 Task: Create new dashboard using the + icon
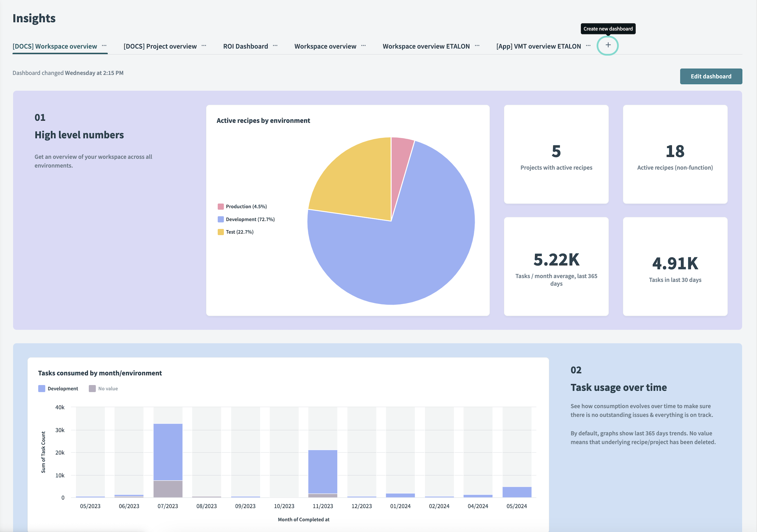[608, 45]
